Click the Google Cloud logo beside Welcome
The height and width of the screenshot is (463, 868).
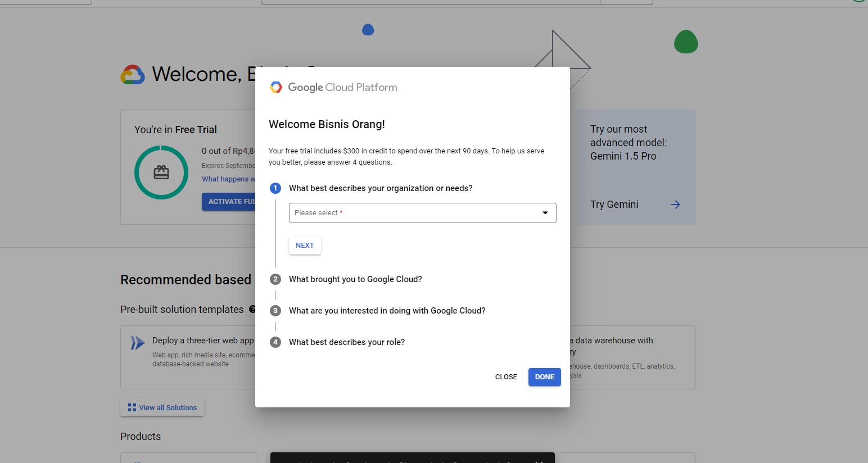(x=133, y=74)
